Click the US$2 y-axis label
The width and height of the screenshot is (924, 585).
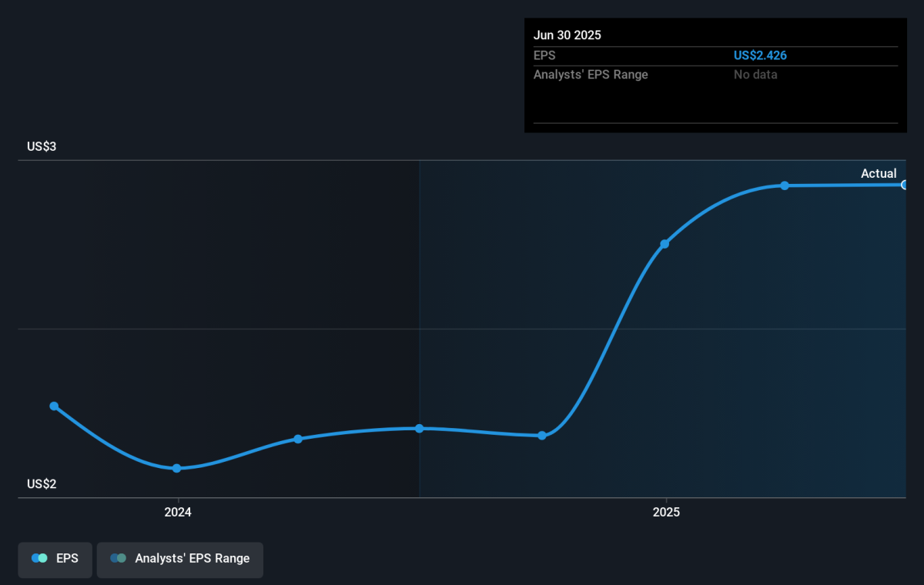[42, 484]
